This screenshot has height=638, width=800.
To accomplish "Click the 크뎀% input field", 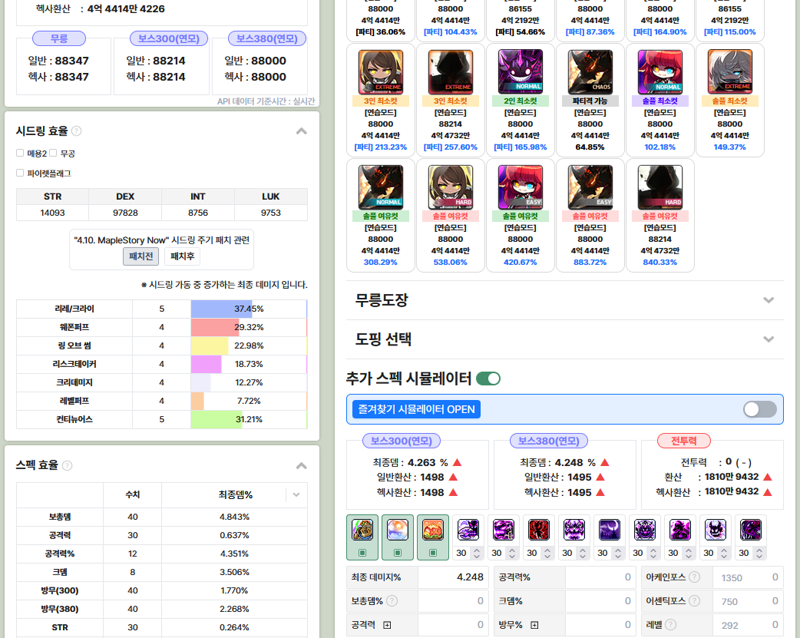I will pyautogui.click(x=600, y=601).
